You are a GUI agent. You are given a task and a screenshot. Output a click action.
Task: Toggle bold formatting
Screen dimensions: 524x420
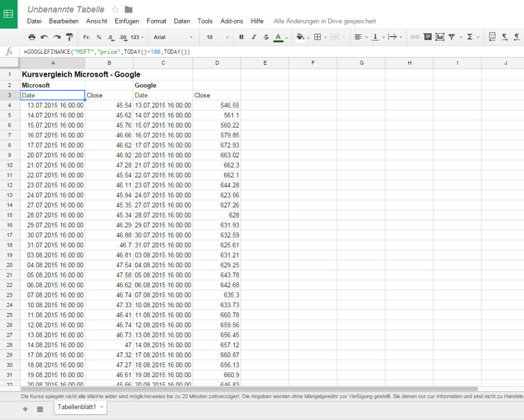coord(241,37)
